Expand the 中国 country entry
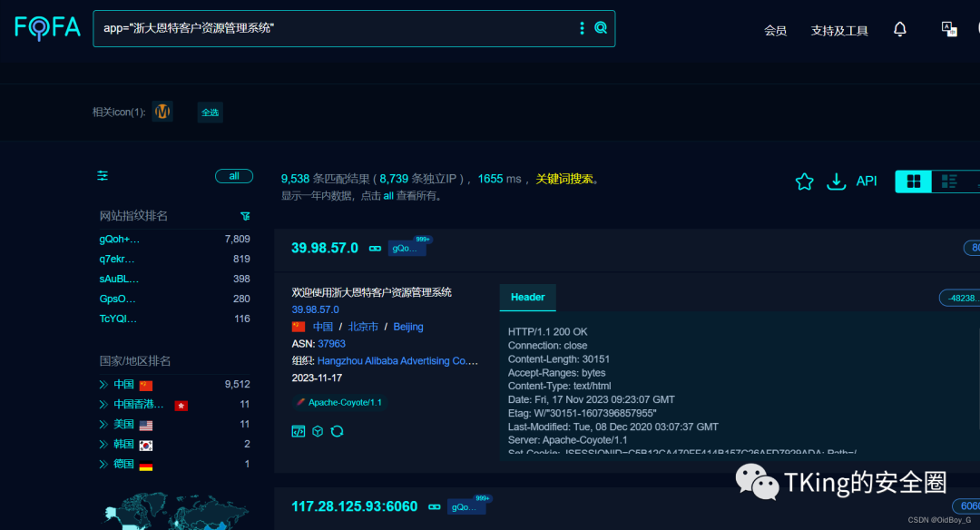Viewport: 980px width, 530px height. tap(103, 385)
